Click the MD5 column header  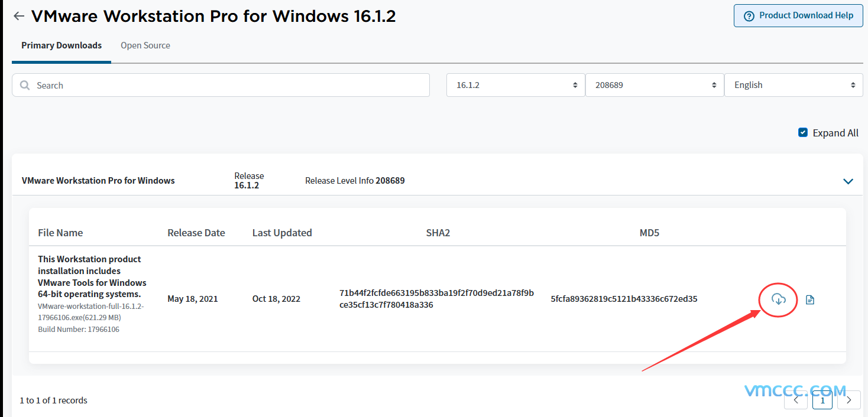649,233
